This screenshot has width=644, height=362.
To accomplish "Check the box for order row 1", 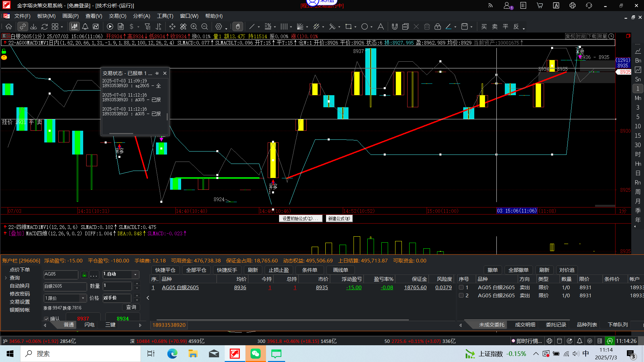I will pos(461,287).
